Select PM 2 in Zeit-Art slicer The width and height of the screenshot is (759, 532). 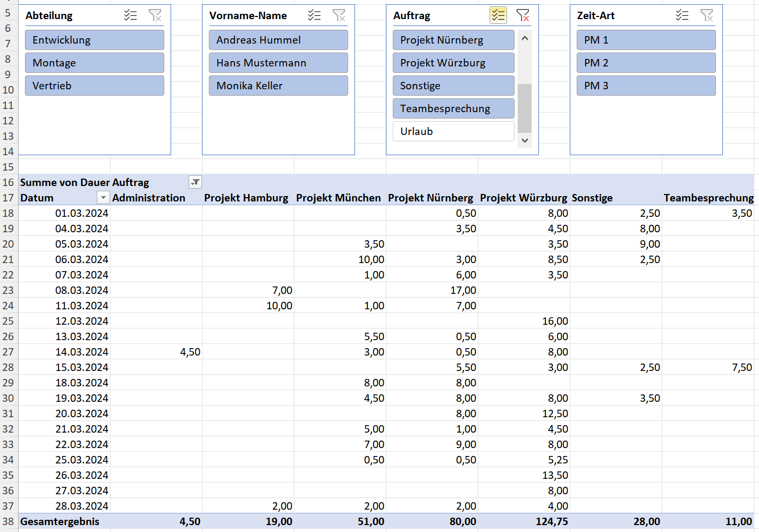[x=646, y=63]
